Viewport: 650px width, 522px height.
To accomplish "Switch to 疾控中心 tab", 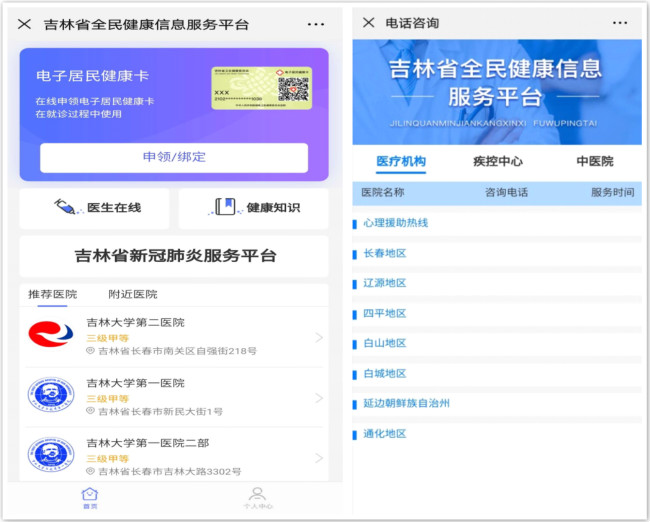I will 498,161.
